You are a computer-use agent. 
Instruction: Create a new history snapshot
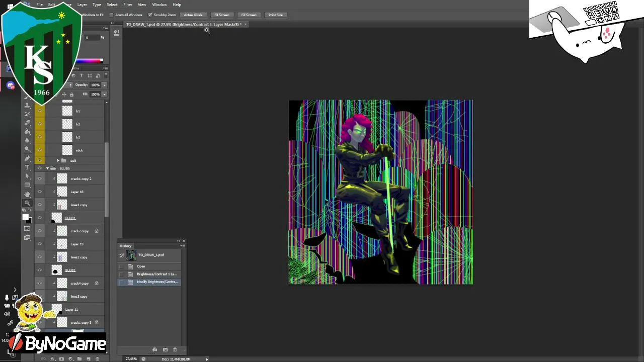(165, 349)
